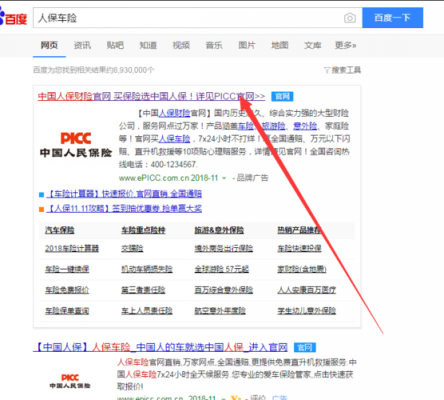Click the blue 官网 badge on first result
The image size is (444, 400).
[x=282, y=96]
